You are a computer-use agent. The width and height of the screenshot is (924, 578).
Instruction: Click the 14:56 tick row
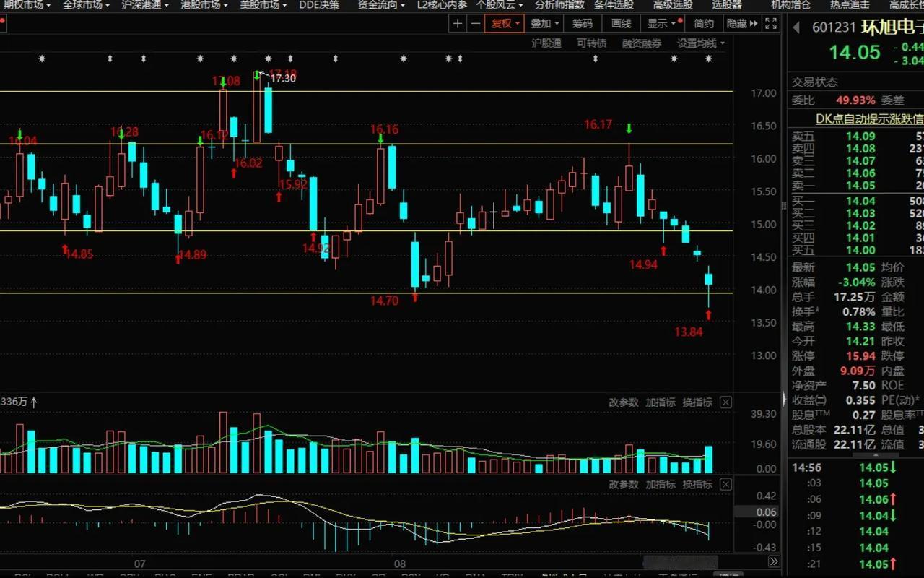855,467
